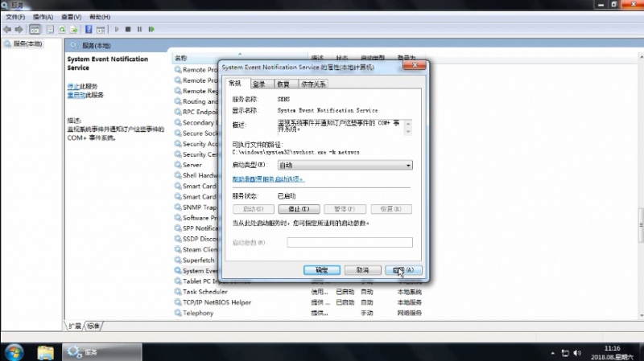Click the 暂停(P) button in dialog

(345, 209)
